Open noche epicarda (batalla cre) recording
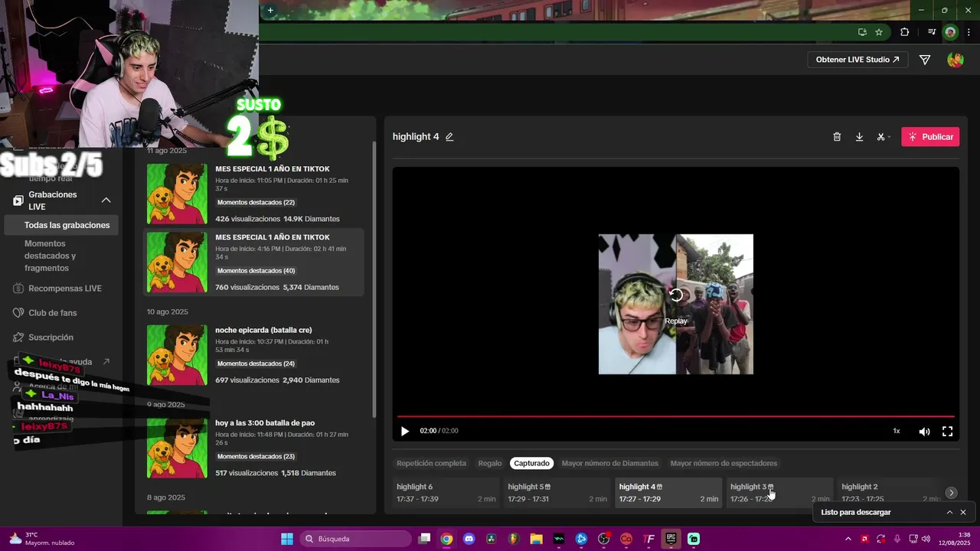980x551 pixels. coord(254,355)
